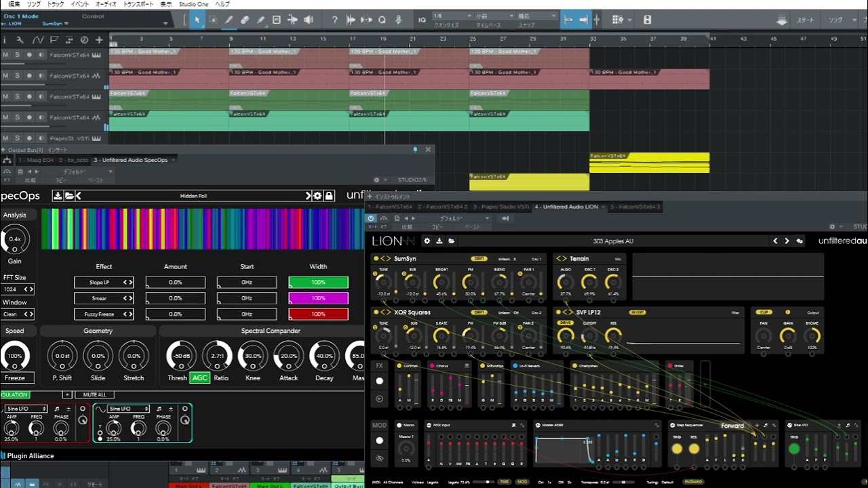Click the Q quantize icon
The width and height of the screenshot is (868, 488).
[x=382, y=20]
